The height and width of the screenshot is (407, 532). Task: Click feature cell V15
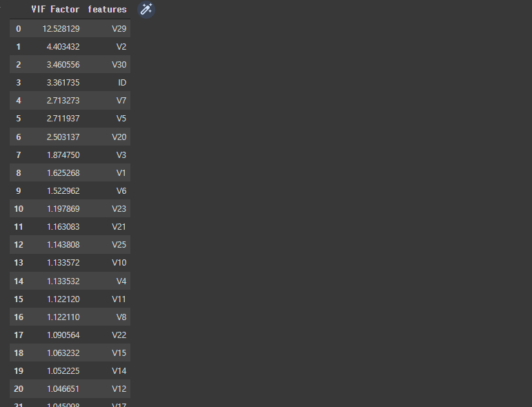tap(119, 353)
